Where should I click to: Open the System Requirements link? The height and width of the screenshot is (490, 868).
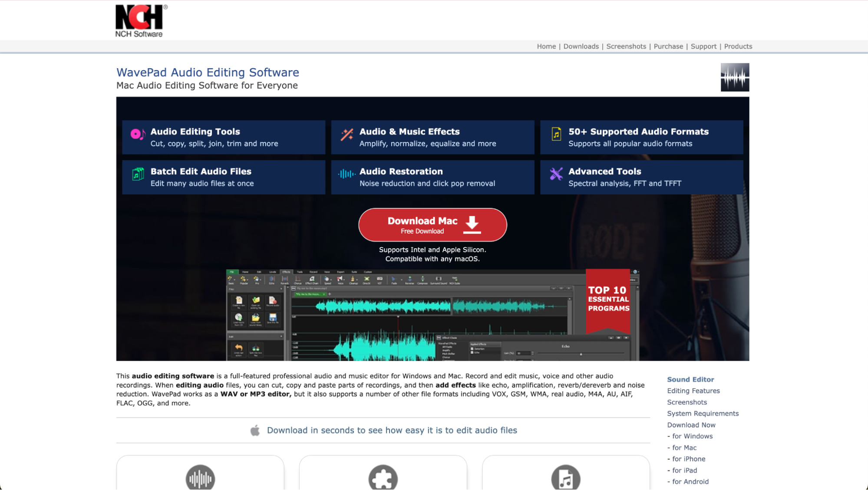[703, 413]
